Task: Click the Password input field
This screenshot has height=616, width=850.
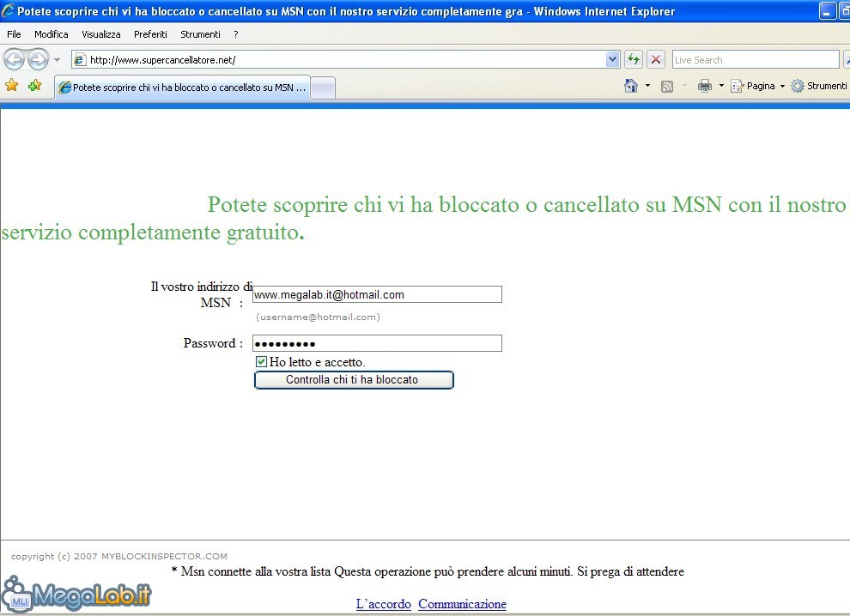Action: pos(377,343)
